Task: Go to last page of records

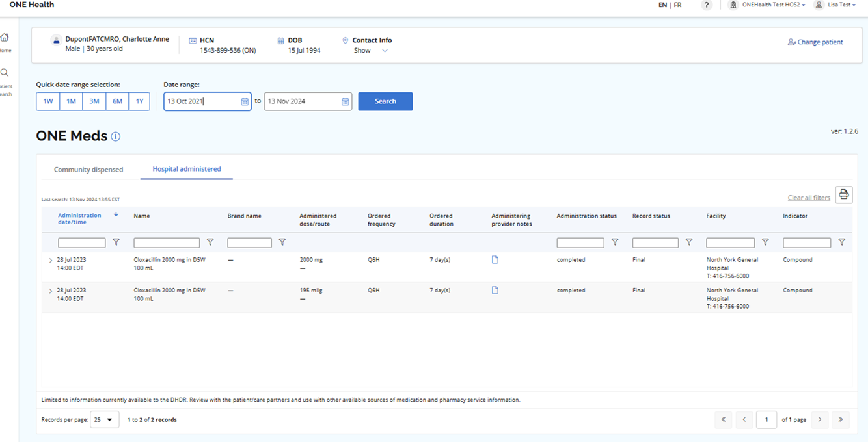Action: tap(841, 420)
